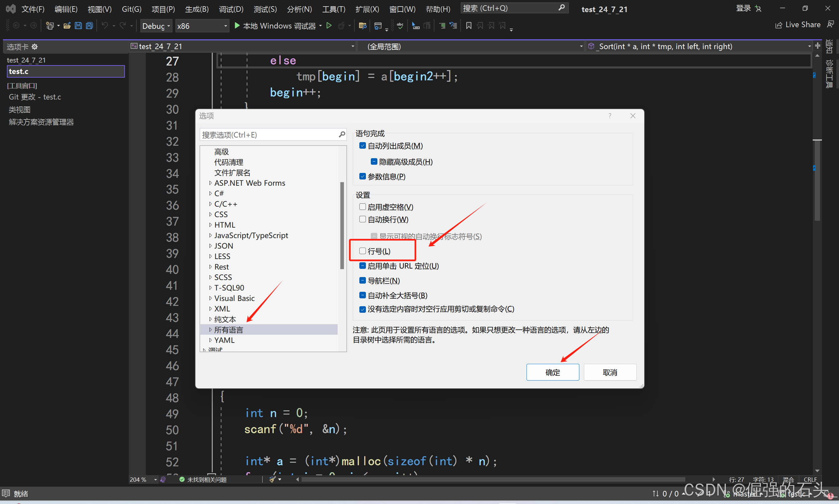Expand the C/C++ tree node
This screenshot has width=839, height=504.
210,204
